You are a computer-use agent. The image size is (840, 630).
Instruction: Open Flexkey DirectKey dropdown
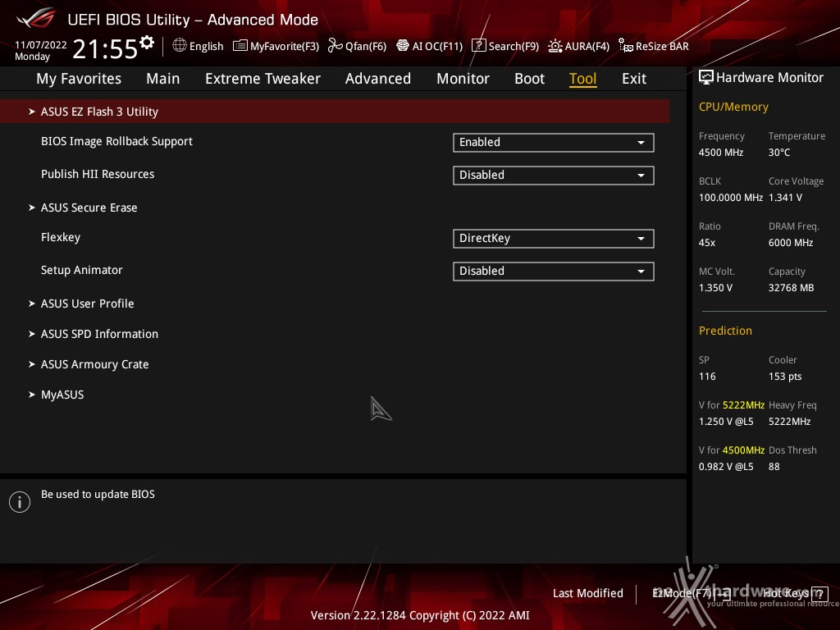click(554, 239)
